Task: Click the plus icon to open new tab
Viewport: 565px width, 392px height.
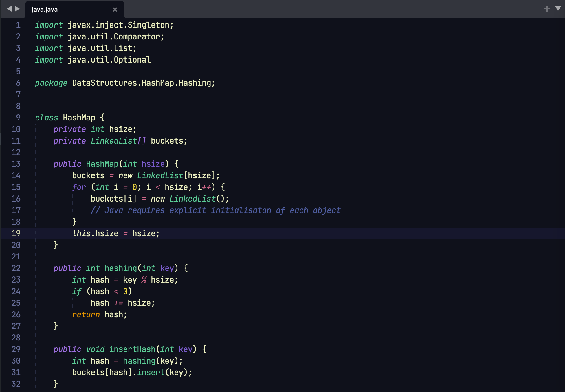Action: coord(547,9)
